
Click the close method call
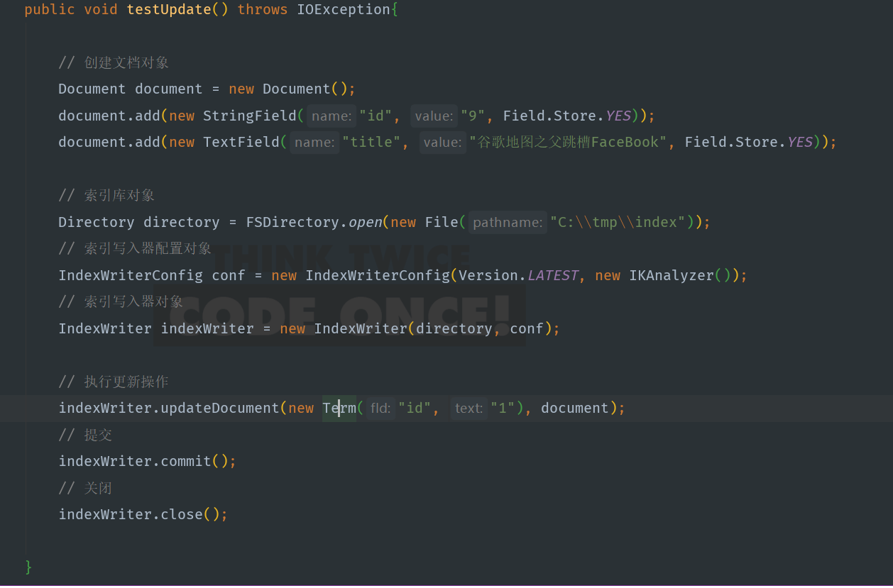[x=182, y=514]
